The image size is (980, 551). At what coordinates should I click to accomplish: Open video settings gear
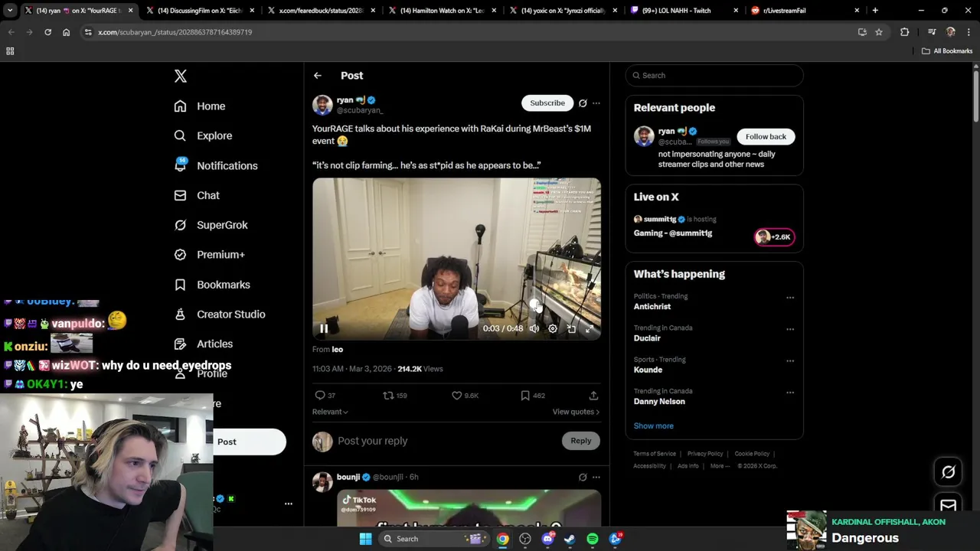(x=553, y=329)
